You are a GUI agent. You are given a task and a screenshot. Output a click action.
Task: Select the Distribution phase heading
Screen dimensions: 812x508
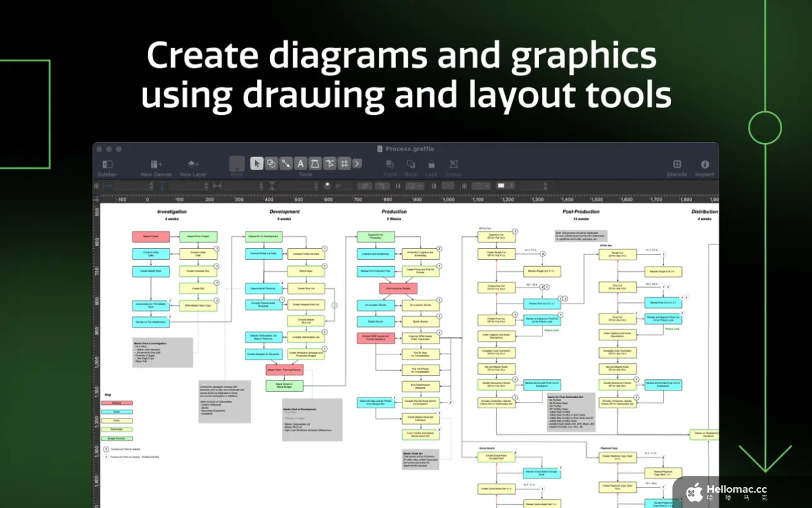pos(705,211)
